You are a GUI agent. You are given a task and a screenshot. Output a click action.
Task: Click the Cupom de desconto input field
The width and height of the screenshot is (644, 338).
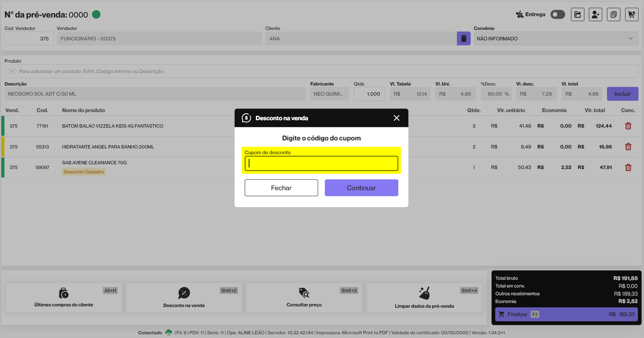tap(321, 164)
